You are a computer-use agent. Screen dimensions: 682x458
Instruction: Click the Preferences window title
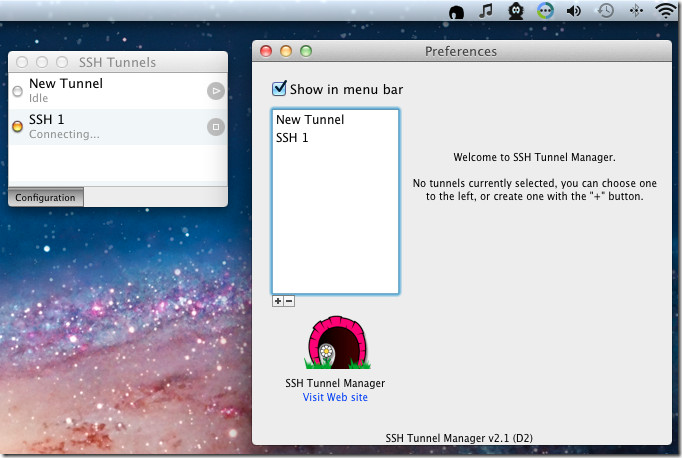(461, 52)
